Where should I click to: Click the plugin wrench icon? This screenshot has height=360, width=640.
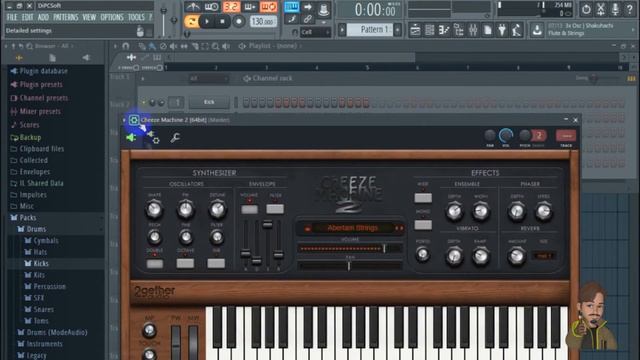175,138
